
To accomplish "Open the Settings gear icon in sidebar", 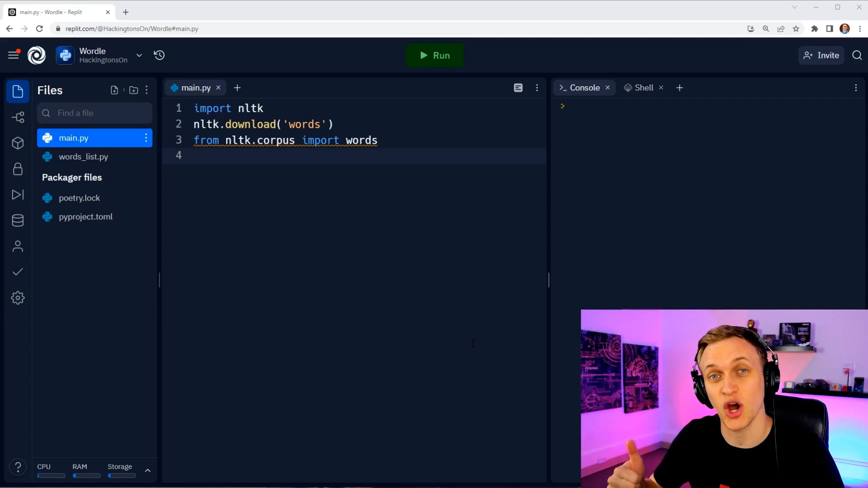I will click(18, 298).
